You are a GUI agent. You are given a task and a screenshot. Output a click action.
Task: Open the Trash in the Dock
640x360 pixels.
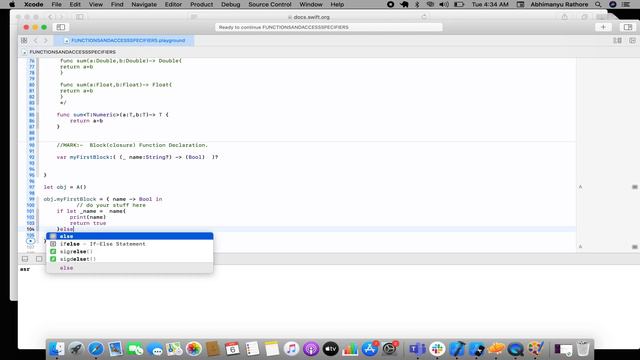tap(583, 349)
